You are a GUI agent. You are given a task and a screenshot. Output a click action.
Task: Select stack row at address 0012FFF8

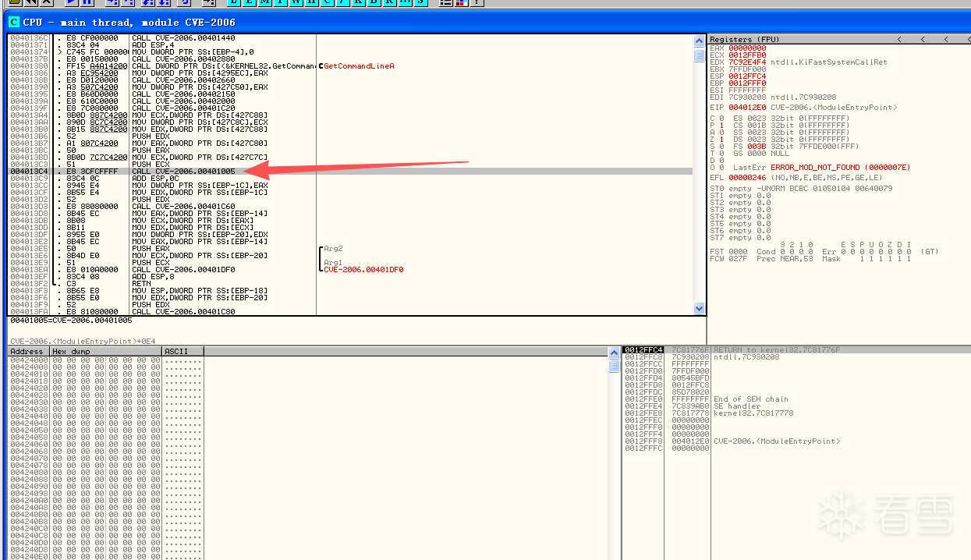[x=796, y=441]
